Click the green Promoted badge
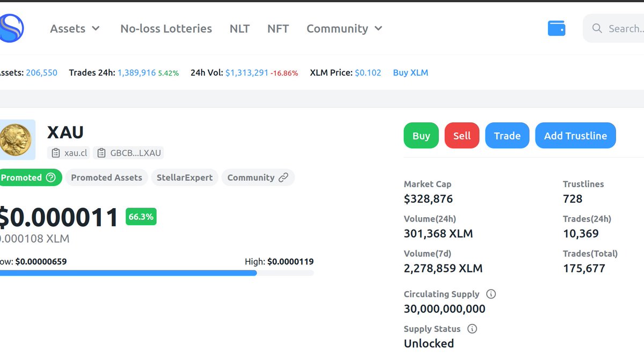The height and width of the screenshot is (362, 644). coord(31,178)
